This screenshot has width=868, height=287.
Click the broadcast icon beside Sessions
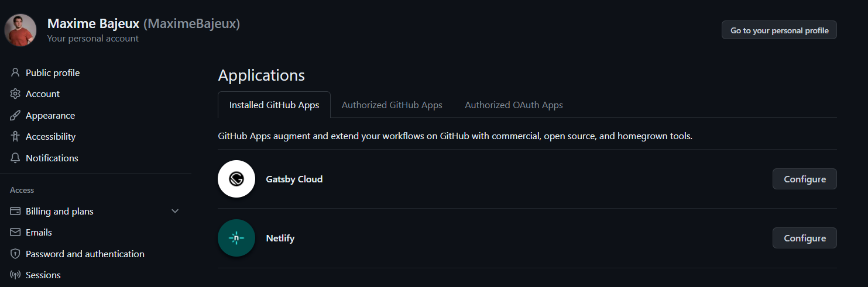pyautogui.click(x=15, y=275)
